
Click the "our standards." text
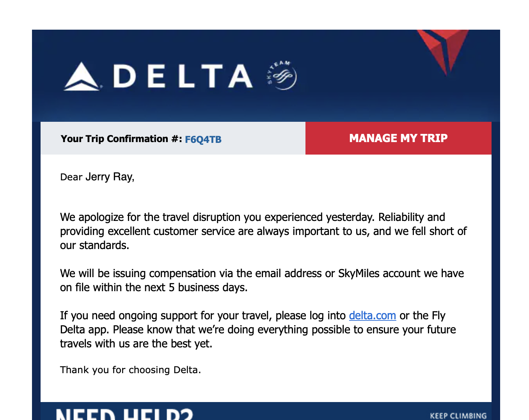point(94,245)
